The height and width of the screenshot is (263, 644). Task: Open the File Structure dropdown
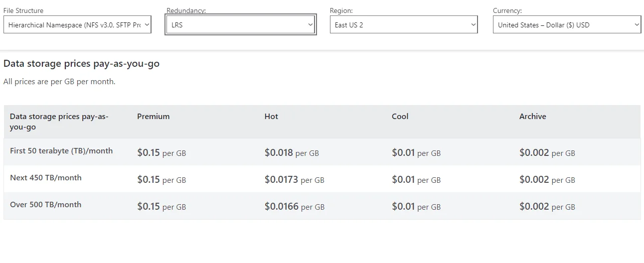(x=77, y=25)
